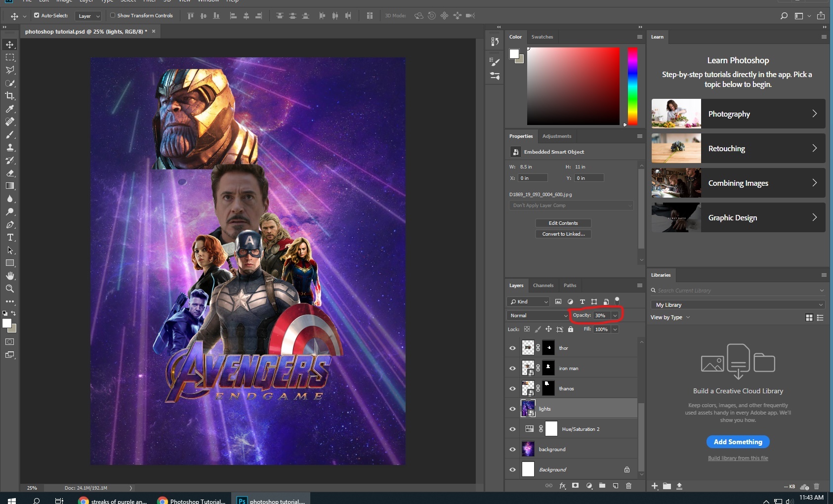
Task: Select the Spot Healing Brush tool
Action: tap(10, 122)
